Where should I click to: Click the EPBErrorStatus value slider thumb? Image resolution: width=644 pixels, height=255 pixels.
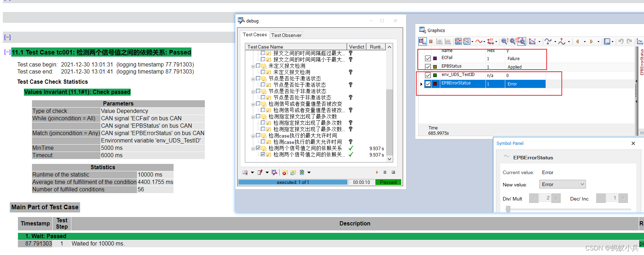coord(508,209)
